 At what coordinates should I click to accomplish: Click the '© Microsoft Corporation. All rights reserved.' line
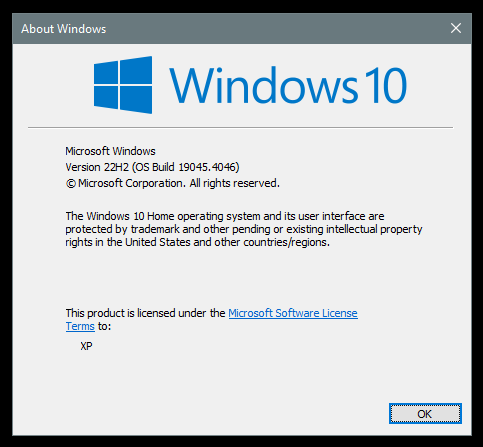pos(173,183)
